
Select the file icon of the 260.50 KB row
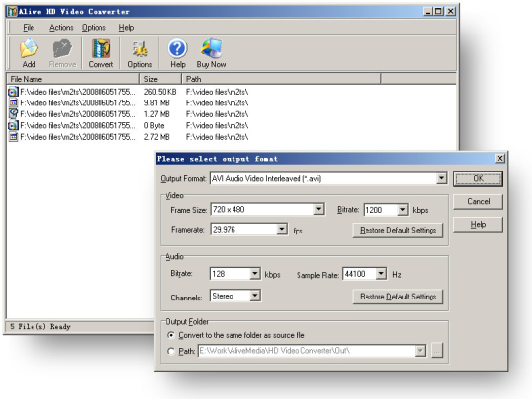coord(13,92)
